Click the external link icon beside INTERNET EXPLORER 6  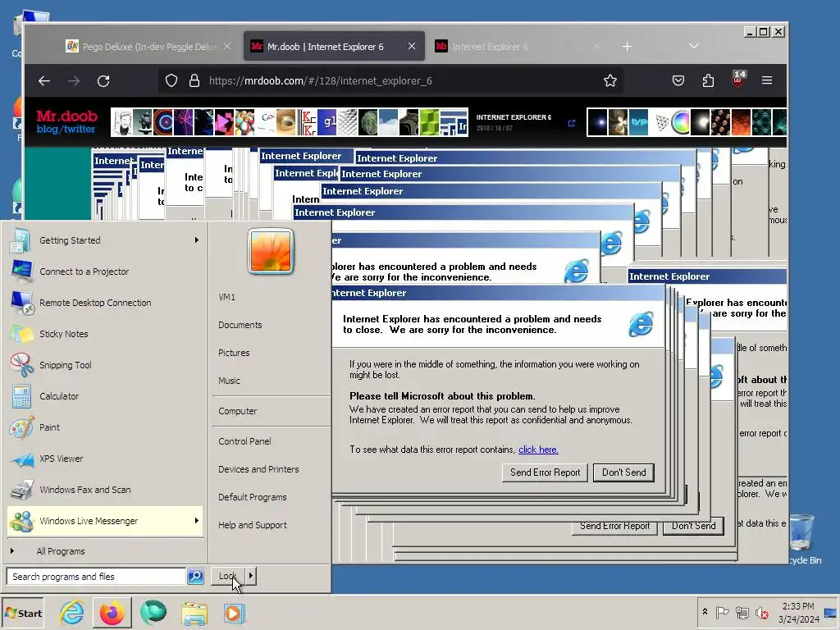[x=572, y=123]
